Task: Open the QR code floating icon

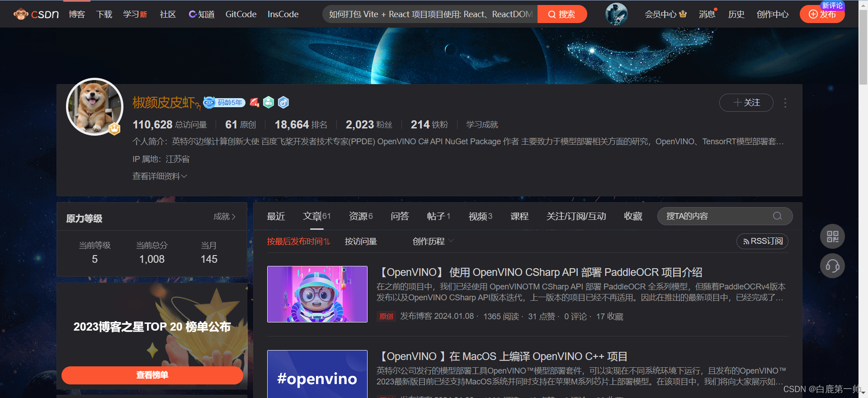Action: pyautogui.click(x=833, y=237)
